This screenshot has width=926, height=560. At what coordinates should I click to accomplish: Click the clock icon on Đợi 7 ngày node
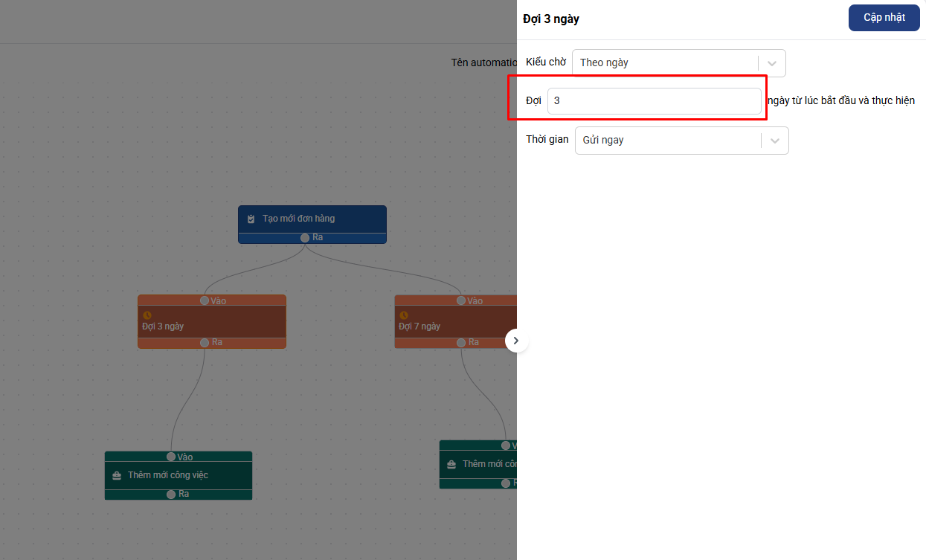coord(403,315)
